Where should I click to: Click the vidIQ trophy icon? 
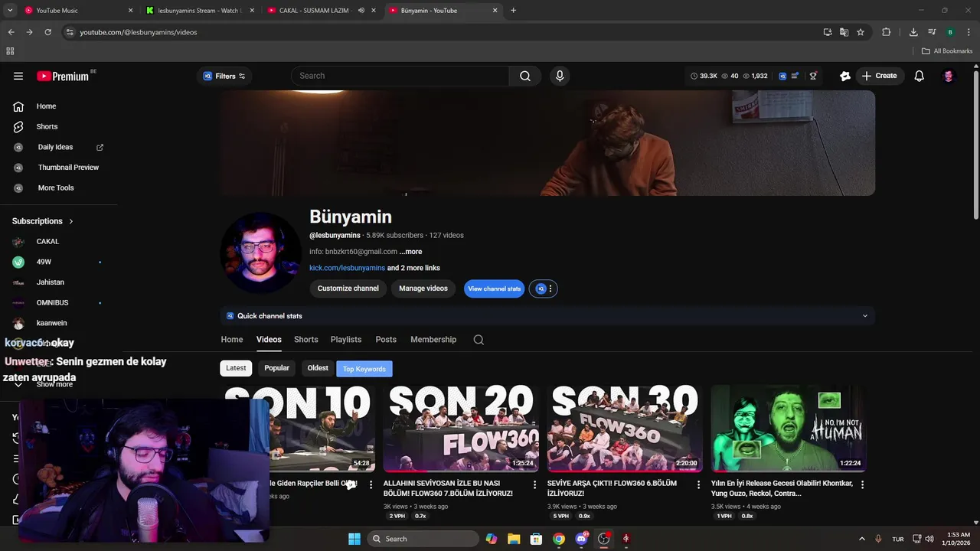pyautogui.click(x=813, y=76)
